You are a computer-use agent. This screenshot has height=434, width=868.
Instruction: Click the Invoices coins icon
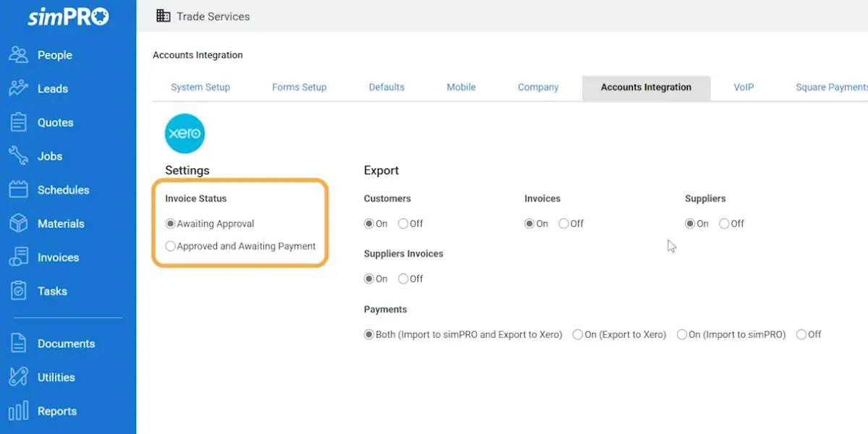click(x=18, y=258)
